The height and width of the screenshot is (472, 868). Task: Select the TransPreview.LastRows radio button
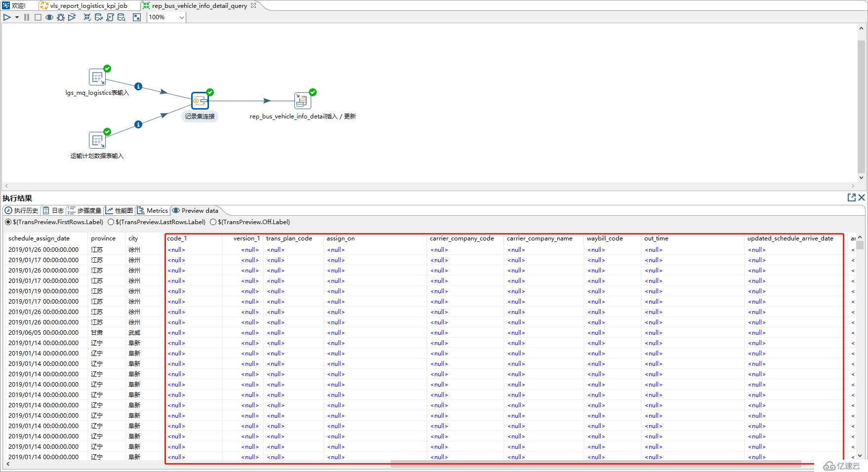point(111,222)
